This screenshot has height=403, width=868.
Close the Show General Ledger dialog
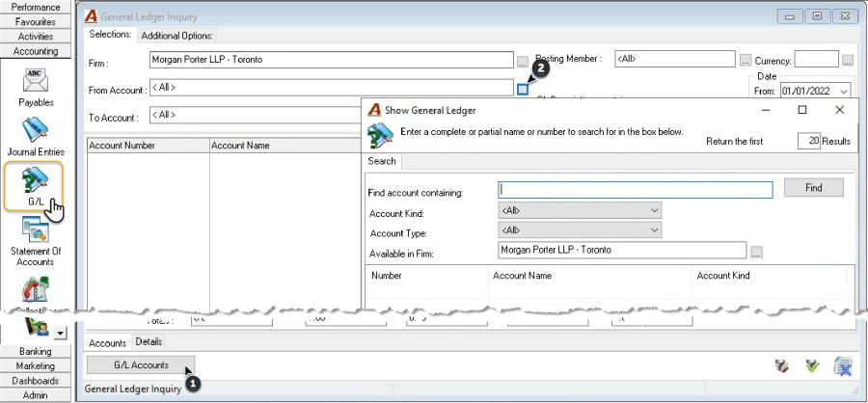tap(839, 110)
